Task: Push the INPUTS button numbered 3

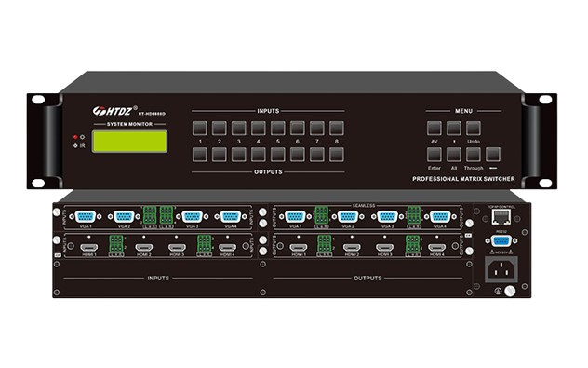Action: coord(238,129)
